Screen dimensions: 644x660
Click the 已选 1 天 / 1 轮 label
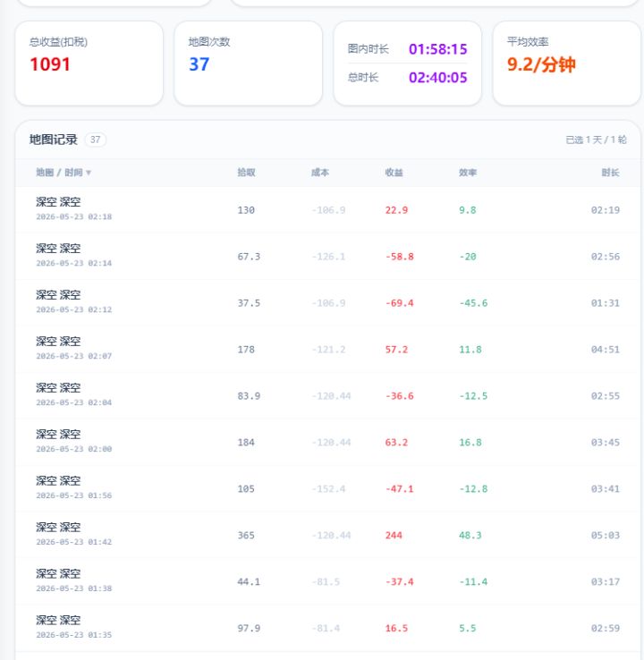(596, 140)
